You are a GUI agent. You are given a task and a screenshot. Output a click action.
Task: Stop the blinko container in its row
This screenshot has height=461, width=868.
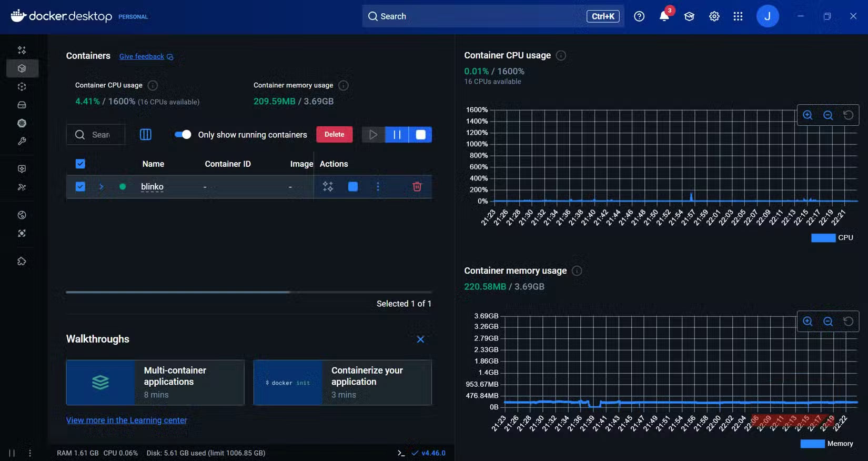[353, 187]
